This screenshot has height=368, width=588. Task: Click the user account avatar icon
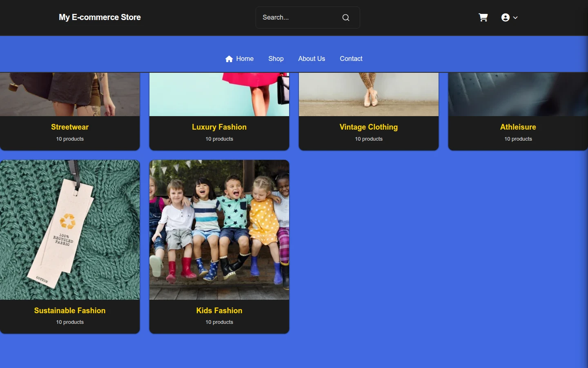coord(506,18)
